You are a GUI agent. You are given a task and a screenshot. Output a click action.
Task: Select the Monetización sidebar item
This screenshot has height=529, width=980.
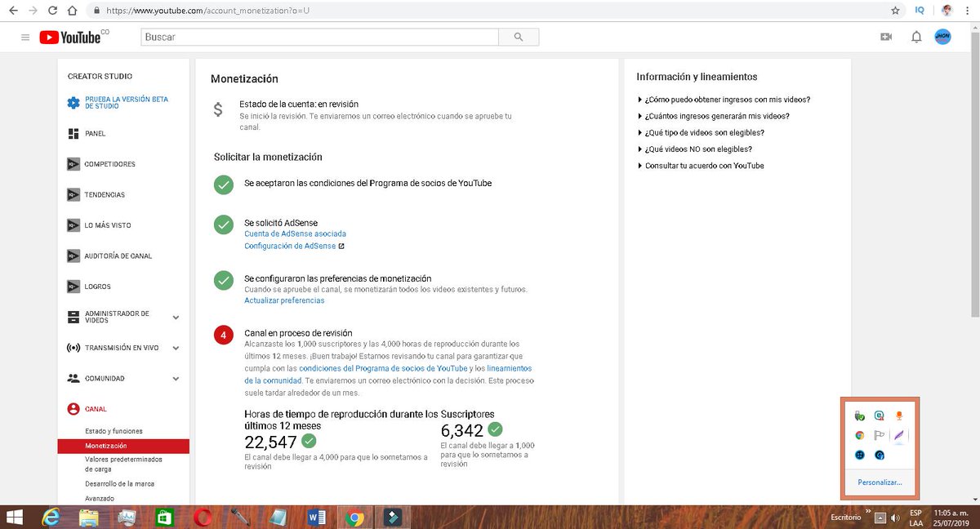click(x=123, y=447)
